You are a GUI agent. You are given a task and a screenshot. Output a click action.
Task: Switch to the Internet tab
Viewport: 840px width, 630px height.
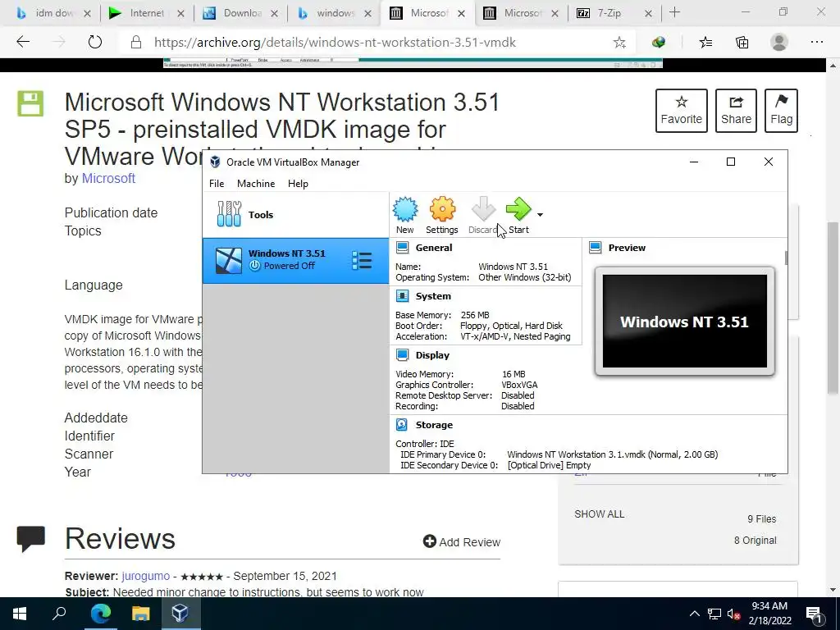pyautogui.click(x=146, y=13)
